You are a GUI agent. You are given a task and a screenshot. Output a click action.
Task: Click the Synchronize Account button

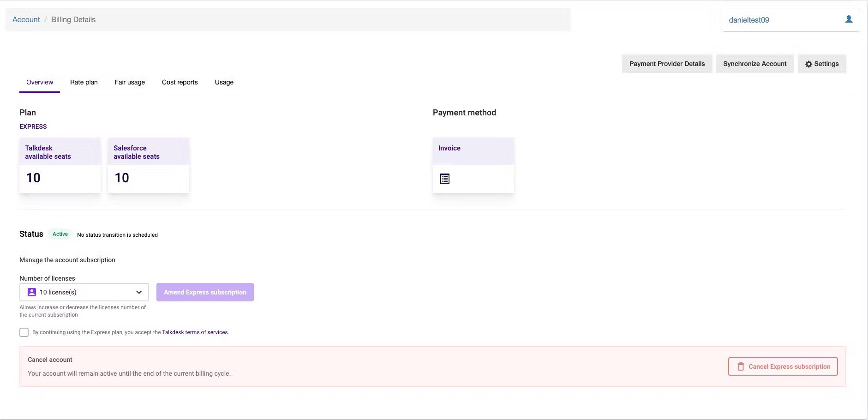point(755,64)
